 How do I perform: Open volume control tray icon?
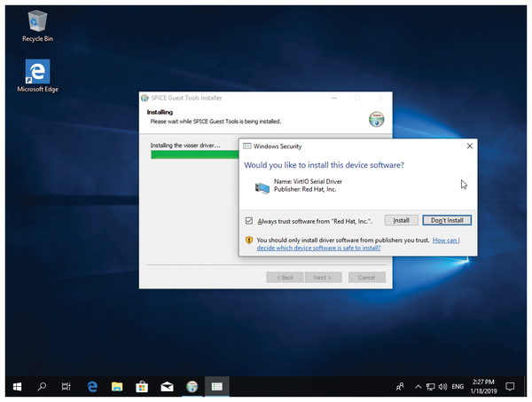[x=442, y=386]
